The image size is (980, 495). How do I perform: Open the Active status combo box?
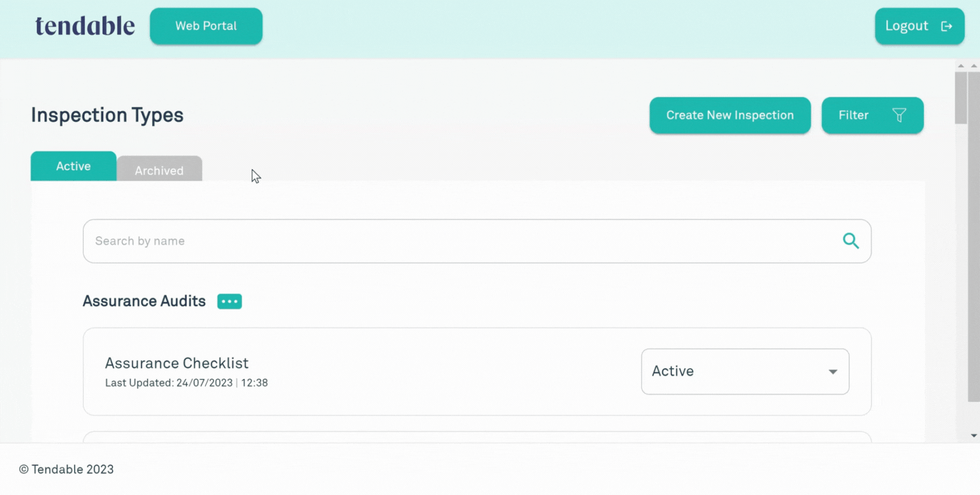click(736, 372)
